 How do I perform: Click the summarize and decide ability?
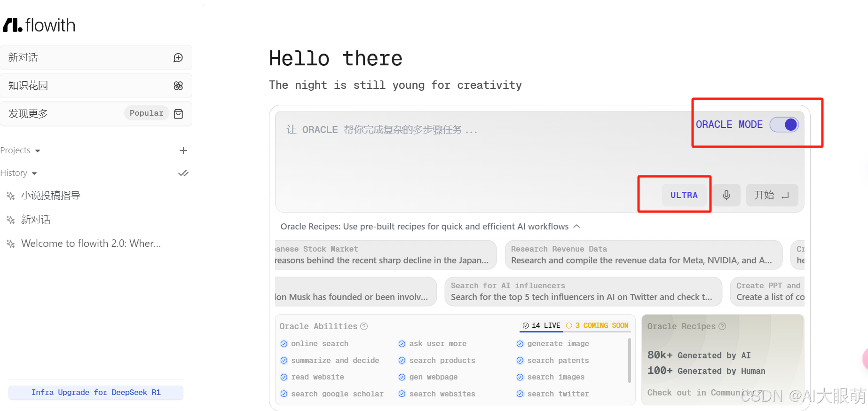(x=330, y=361)
